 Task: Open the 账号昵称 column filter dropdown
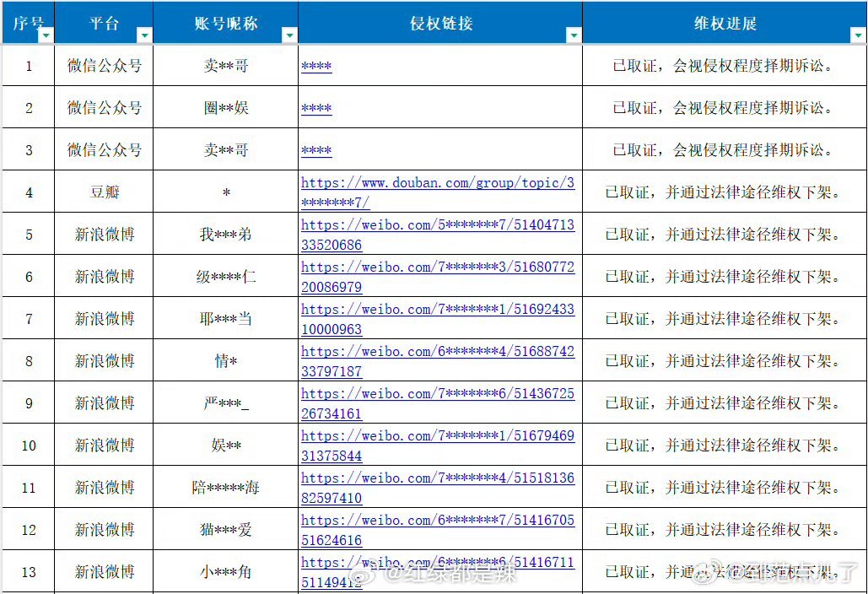(289, 35)
